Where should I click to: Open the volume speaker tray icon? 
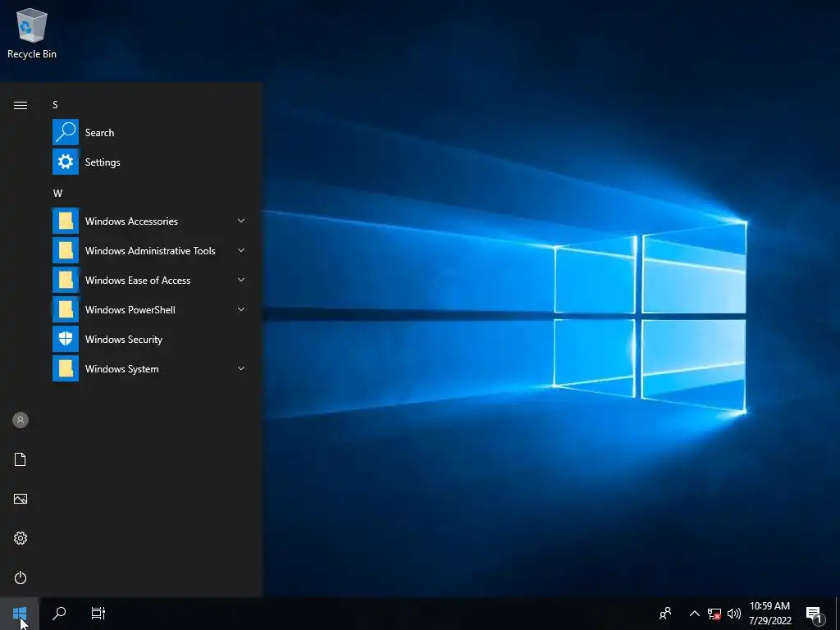coord(734,614)
